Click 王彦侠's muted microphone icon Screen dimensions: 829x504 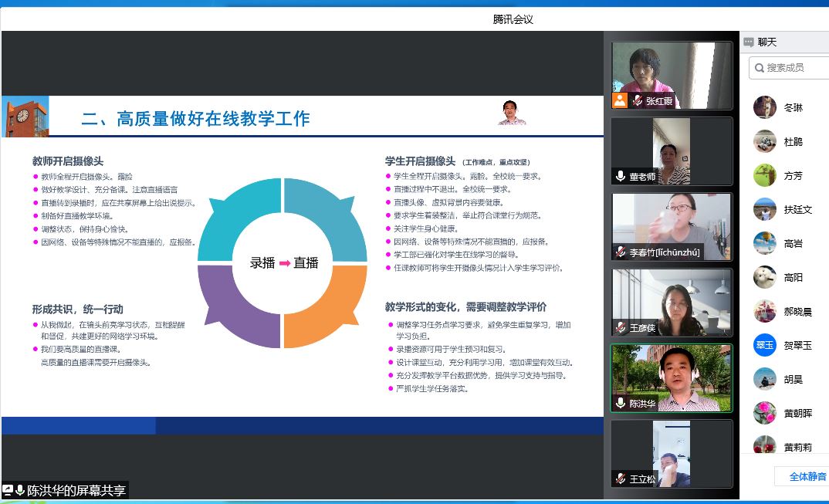click(x=620, y=327)
